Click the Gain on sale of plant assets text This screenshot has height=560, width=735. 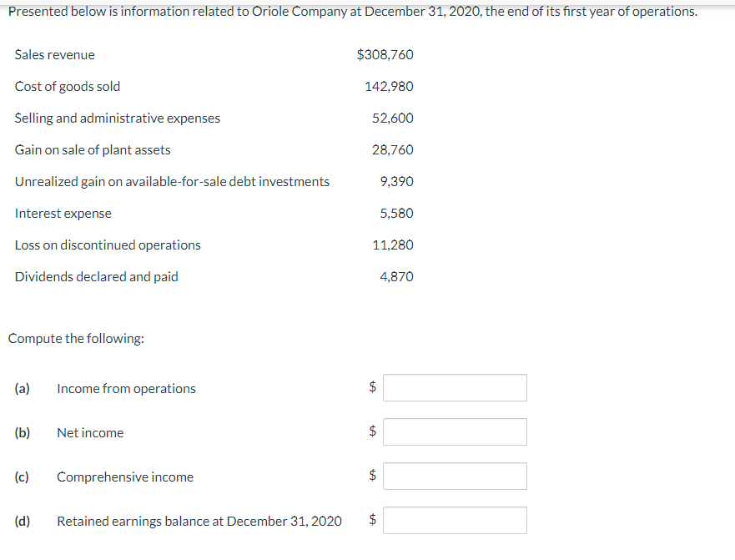pos(93,149)
